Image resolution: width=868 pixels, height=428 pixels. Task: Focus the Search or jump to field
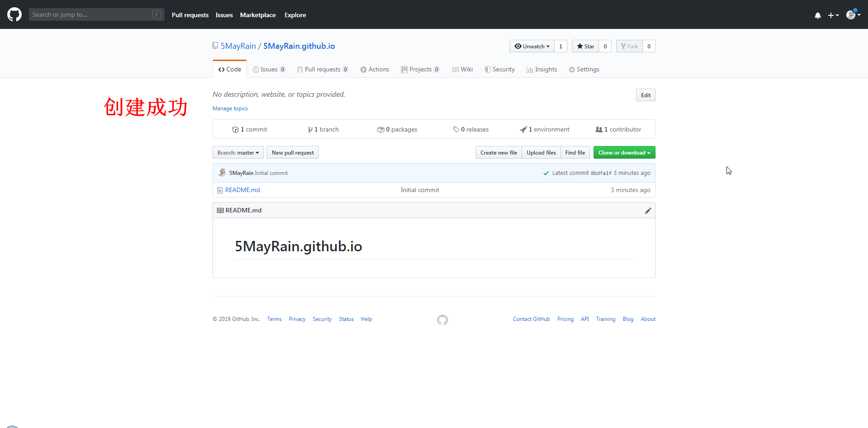[x=96, y=14]
